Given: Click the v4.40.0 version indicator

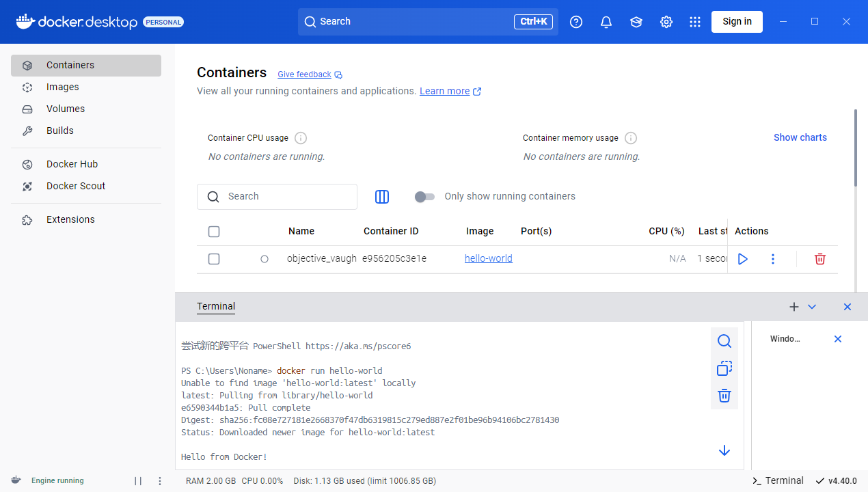Looking at the screenshot, I should (836, 481).
